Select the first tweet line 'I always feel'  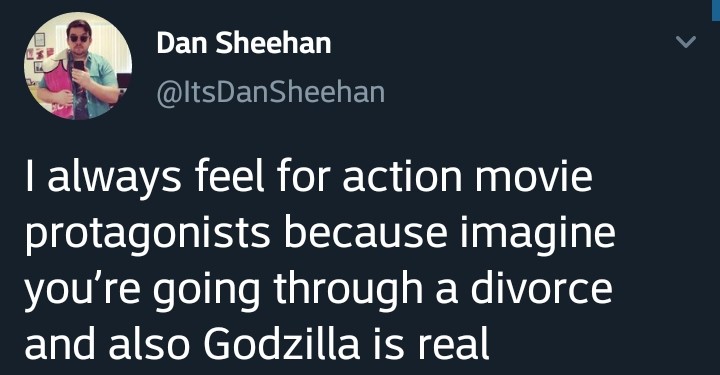coord(145,178)
